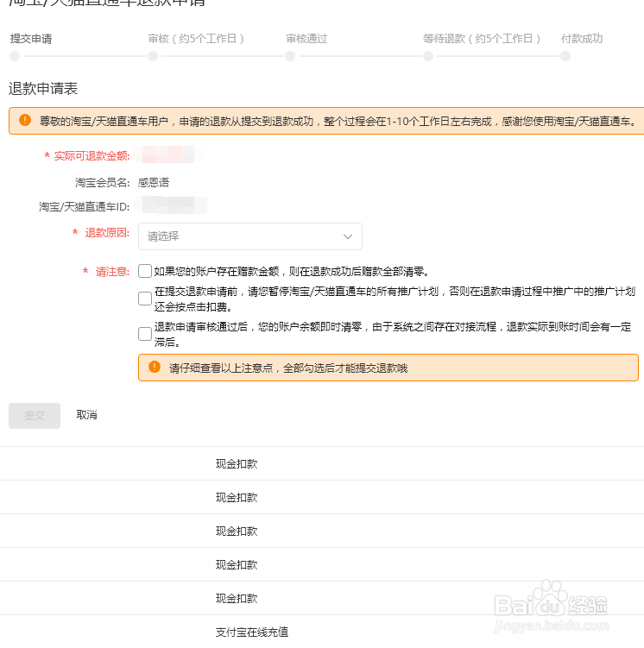Viewport: 644px width, 648px height.
Task: Open the 退款原因 dropdown
Action: click(250, 236)
